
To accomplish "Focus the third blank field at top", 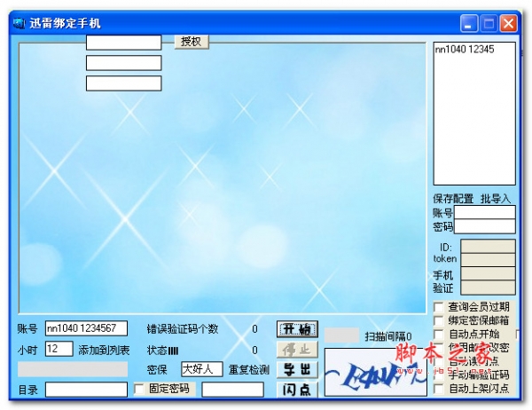I will [x=124, y=83].
